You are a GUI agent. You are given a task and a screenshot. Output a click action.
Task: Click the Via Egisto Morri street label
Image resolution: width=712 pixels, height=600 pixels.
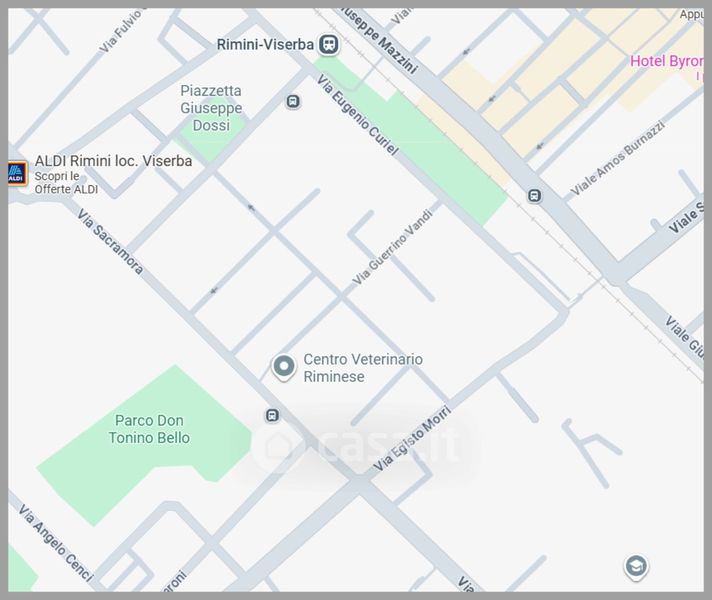412,440
